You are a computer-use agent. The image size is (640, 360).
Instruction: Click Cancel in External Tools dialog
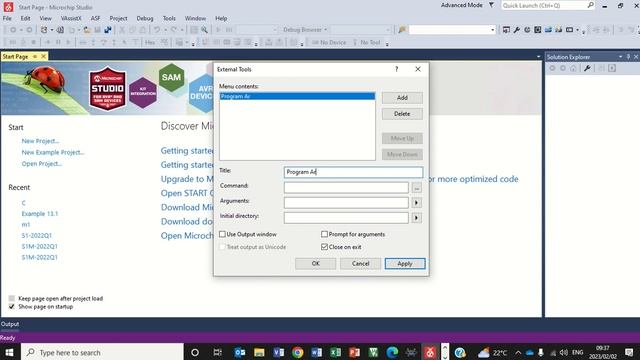[360, 264]
